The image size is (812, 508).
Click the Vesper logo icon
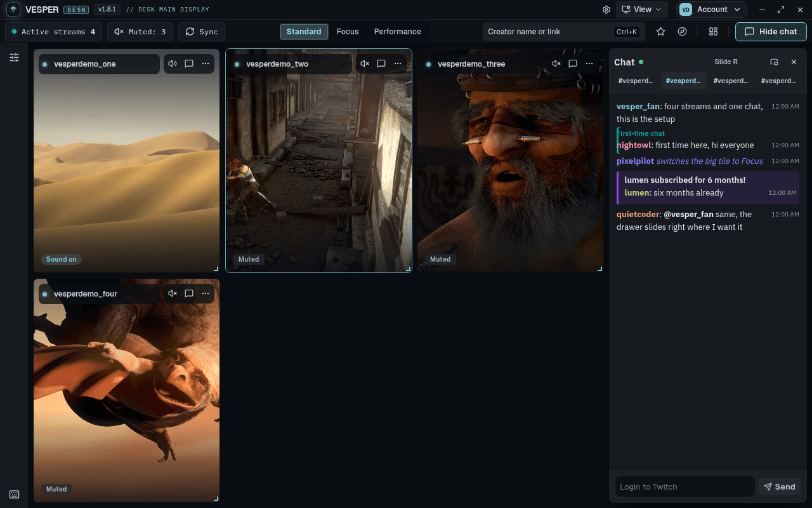point(13,10)
